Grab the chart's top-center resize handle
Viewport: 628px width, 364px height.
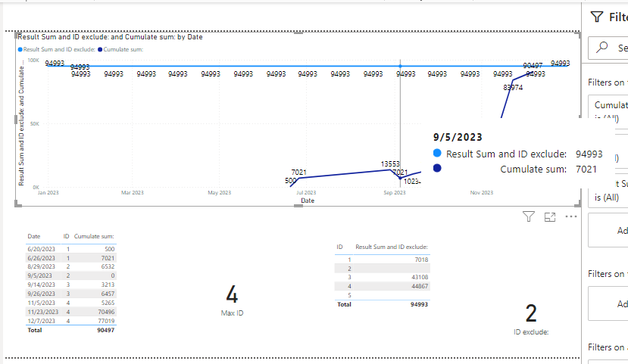pyautogui.click(x=298, y=33)
